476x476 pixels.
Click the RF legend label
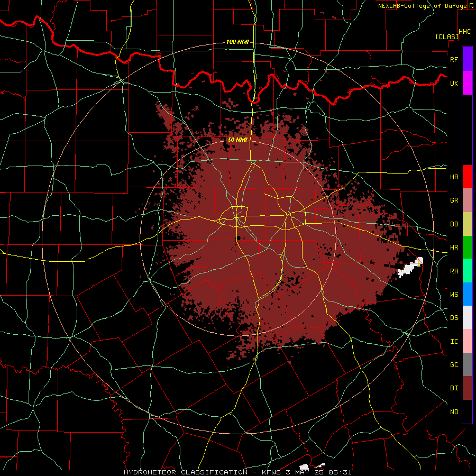(454, 59)
